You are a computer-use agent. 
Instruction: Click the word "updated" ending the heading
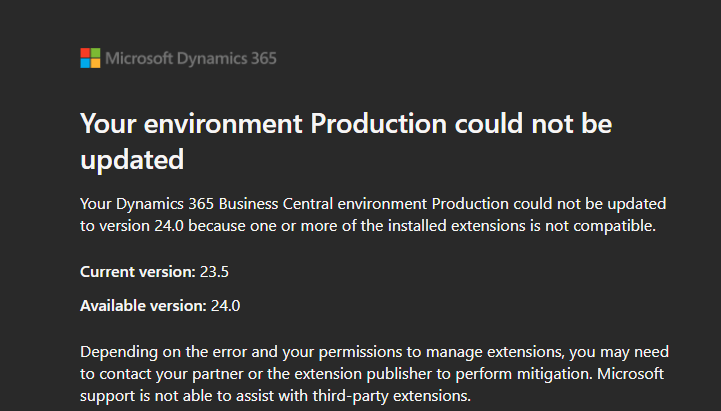point(132,158)
